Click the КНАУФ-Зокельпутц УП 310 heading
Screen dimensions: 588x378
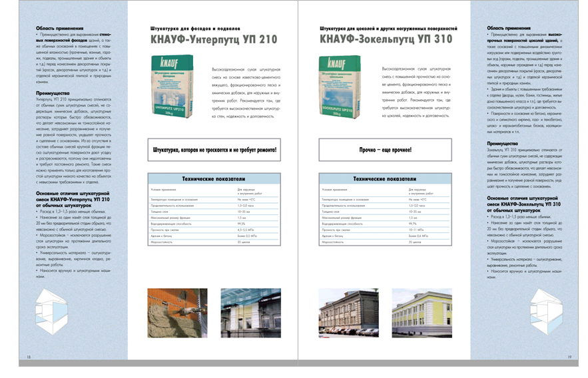(x=386, y=39)
